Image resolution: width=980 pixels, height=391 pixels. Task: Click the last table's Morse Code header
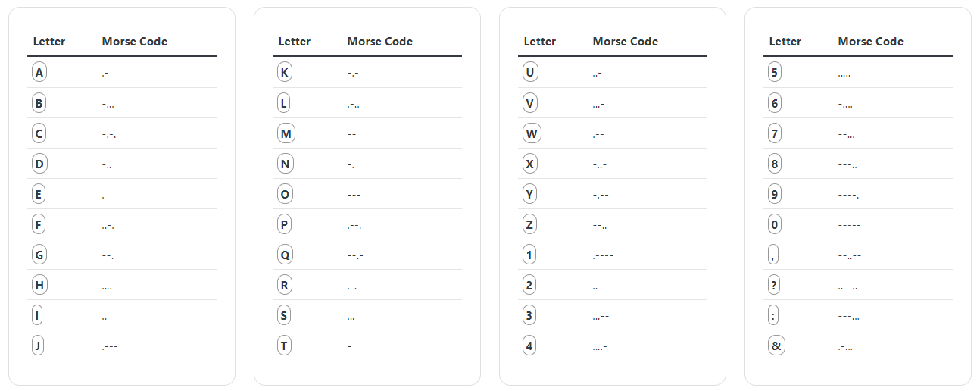(870, 42)
